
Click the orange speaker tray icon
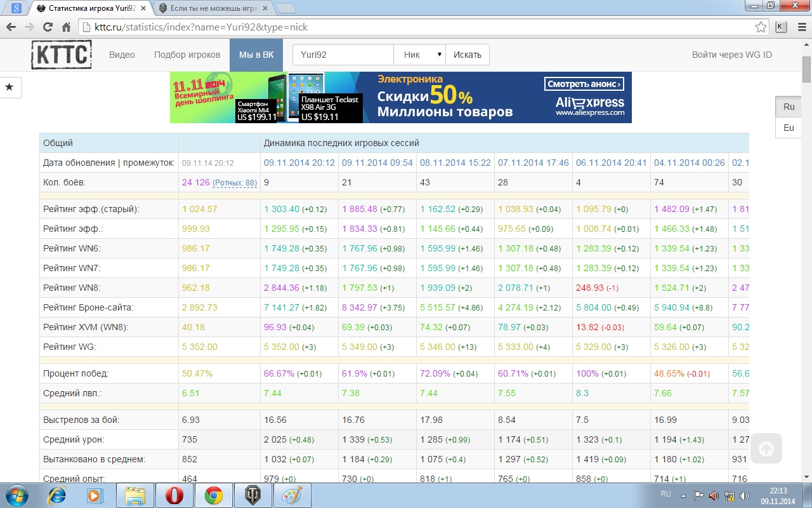(x=714, y=496)
